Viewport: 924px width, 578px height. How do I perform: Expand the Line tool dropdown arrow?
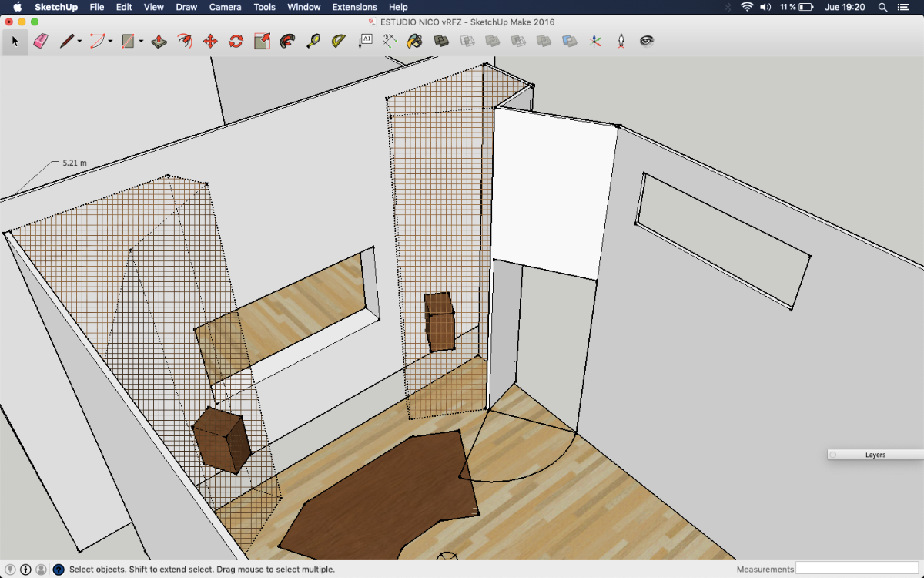(80, 42)
